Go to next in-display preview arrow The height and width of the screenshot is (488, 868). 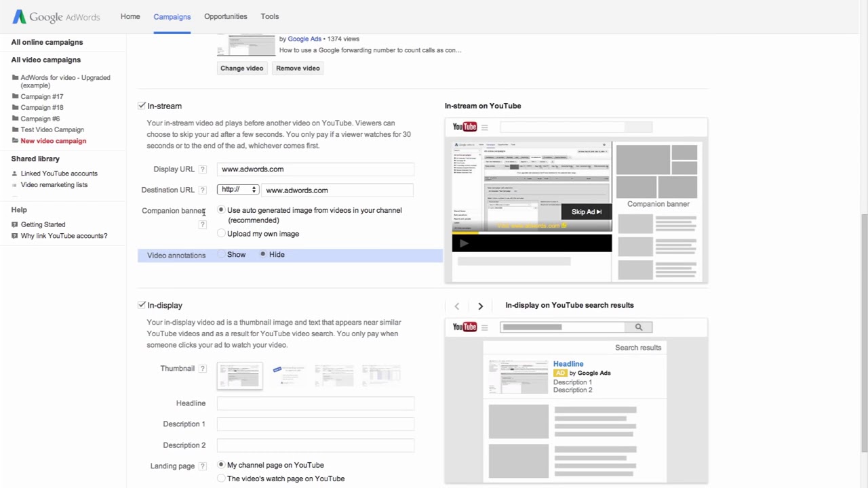point(481,306)
